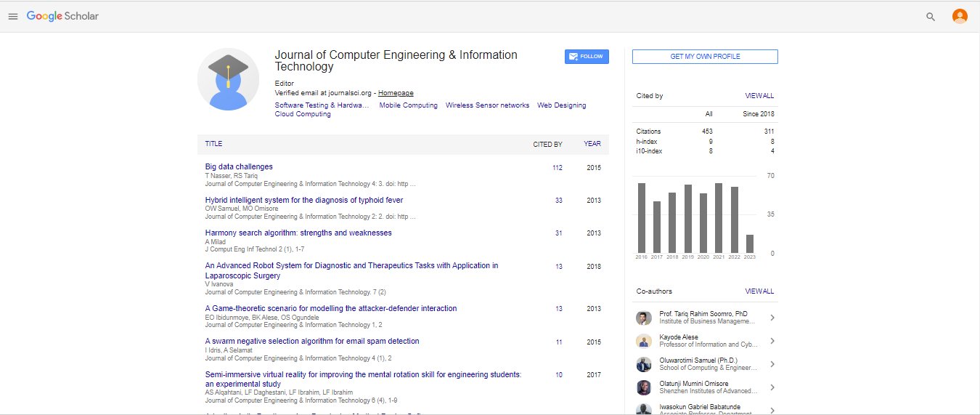Open Oluwarotimi Samuel co-author profile
The width and height of the screenshot is (980, 415).
698,360
